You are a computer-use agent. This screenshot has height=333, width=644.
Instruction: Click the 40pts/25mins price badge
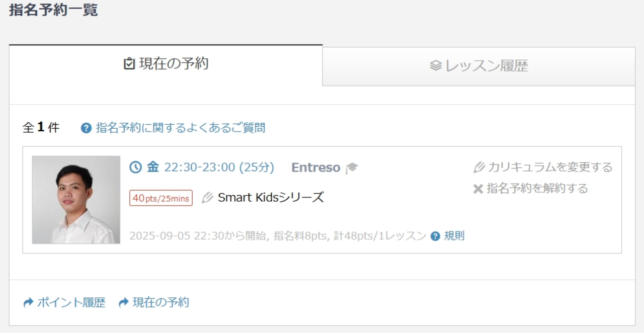click(161, 198)
